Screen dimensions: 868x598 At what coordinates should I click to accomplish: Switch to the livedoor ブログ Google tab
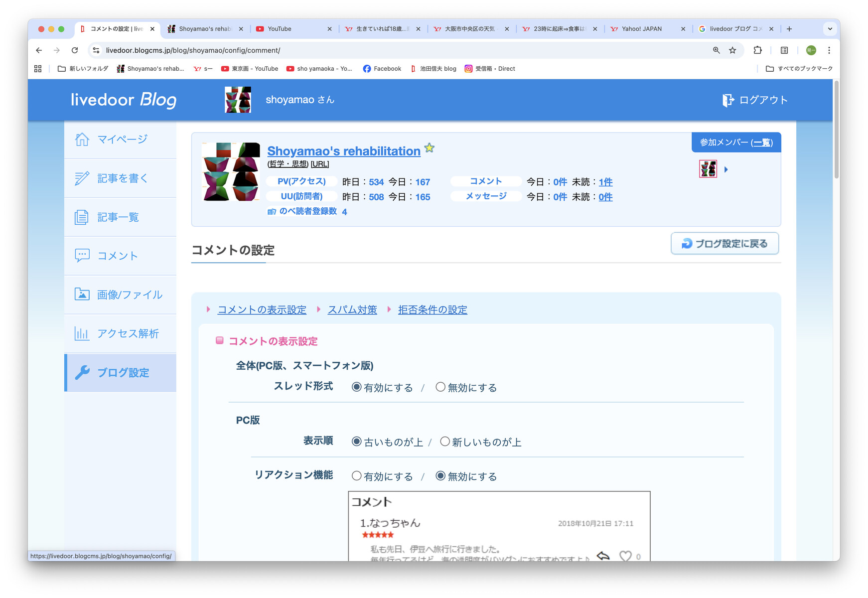pyautogui.click(x=736, y=29)
